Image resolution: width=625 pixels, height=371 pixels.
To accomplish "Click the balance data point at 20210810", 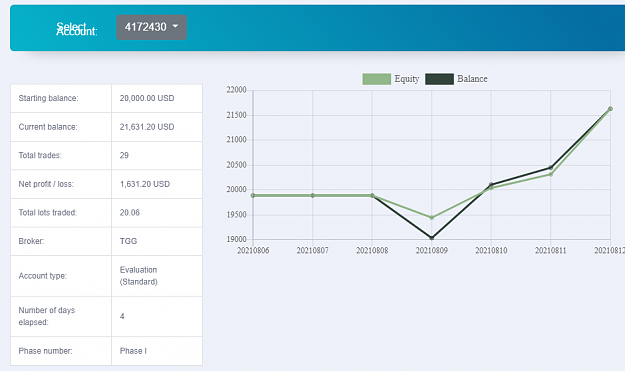I will 491,185.
